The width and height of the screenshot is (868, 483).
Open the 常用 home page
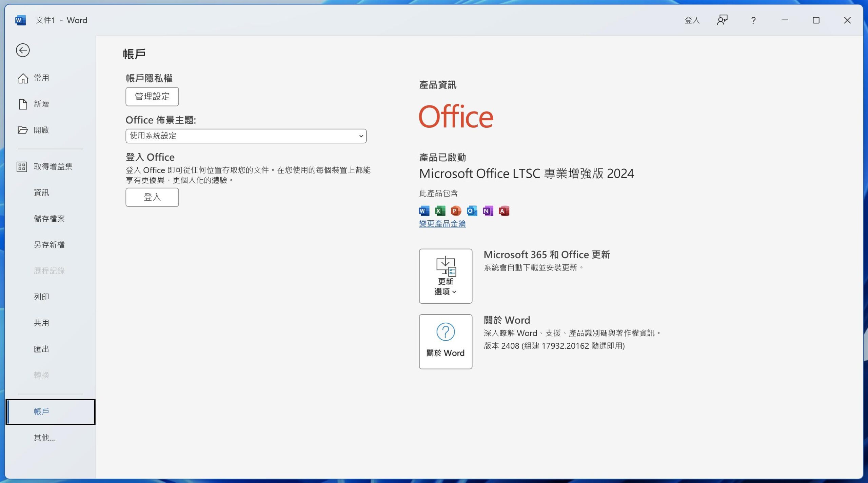pyautogui.click(x=41, y=78)
